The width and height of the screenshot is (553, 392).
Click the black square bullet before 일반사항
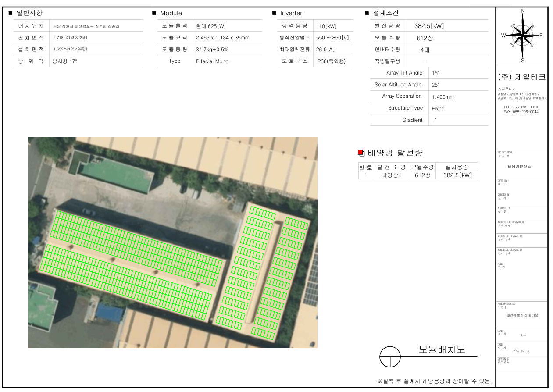(x=11, y=14)
